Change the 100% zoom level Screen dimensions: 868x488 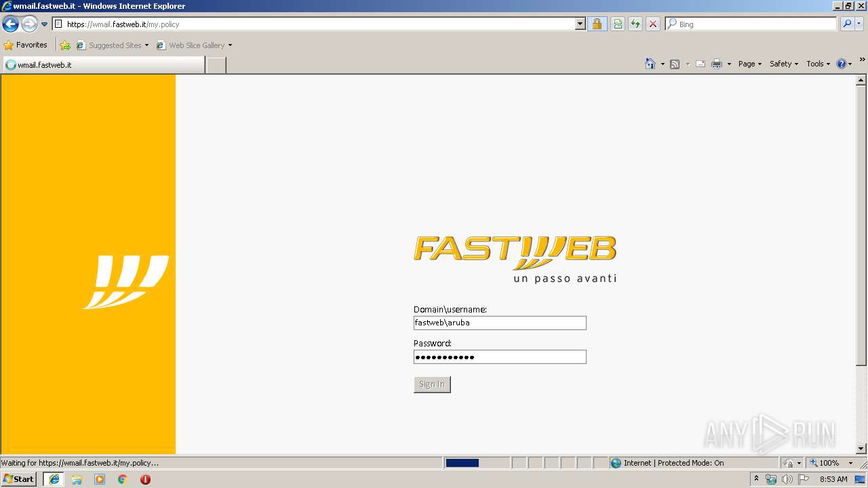(831, 463)
